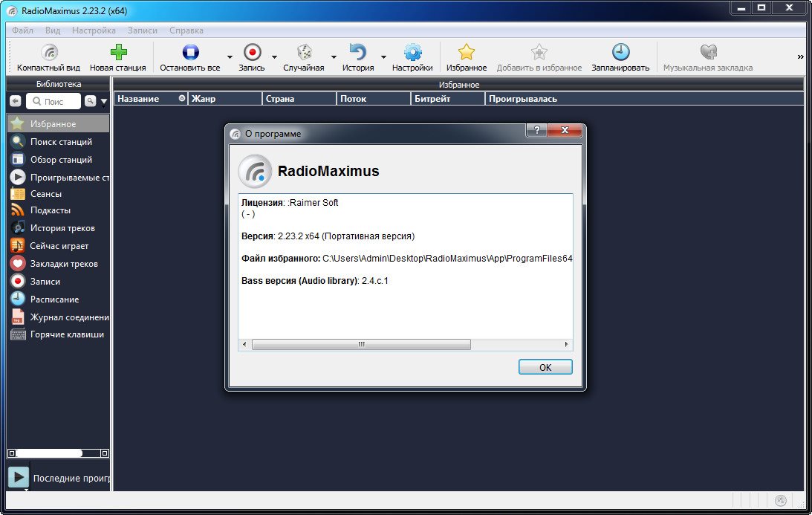
Task: Open История треков in sidebar
Action: point(59,228)
